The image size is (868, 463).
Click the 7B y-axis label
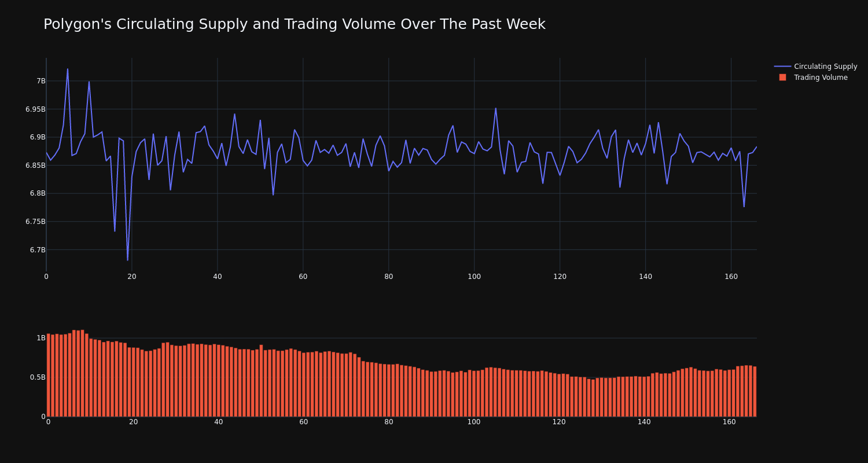tap(41, 81)
